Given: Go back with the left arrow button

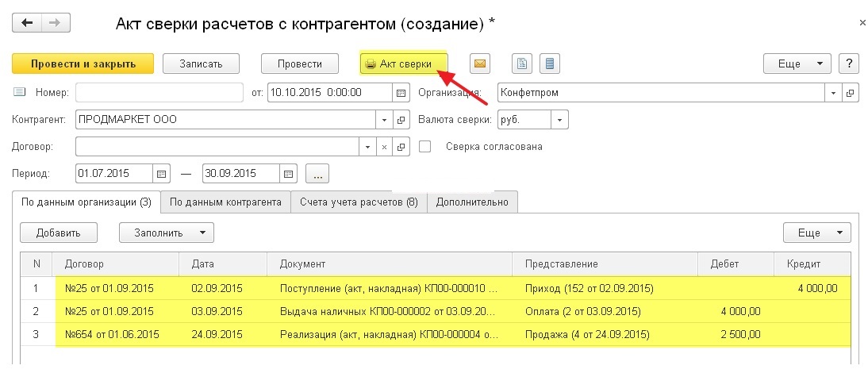Looking at the screenshot, I should point(26,23).
